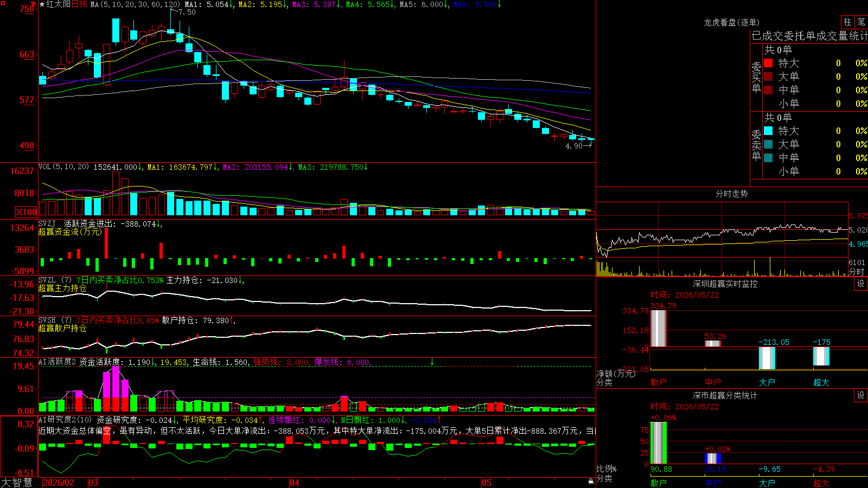
Task: Click the 生命线: 1.560 readout
Action: (x=221, y=362)
